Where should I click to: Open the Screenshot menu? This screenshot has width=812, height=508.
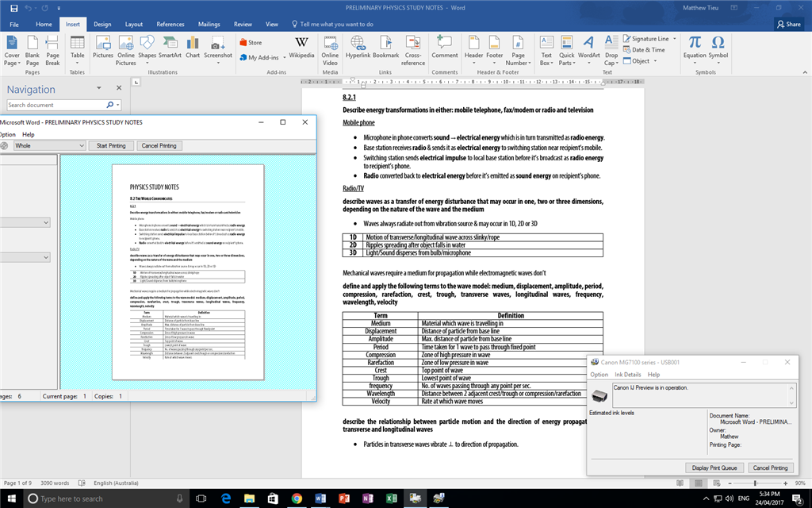tap(218, 50)
